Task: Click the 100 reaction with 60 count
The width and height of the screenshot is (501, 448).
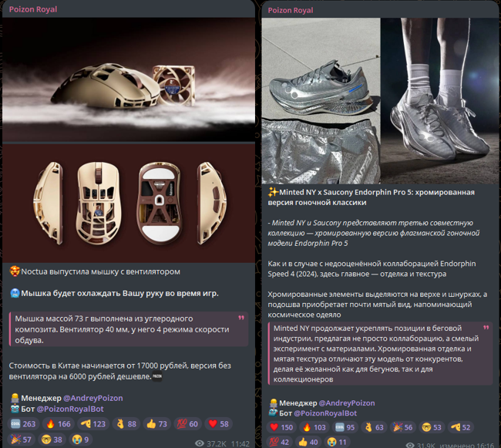Action: [x=187, y=424]
